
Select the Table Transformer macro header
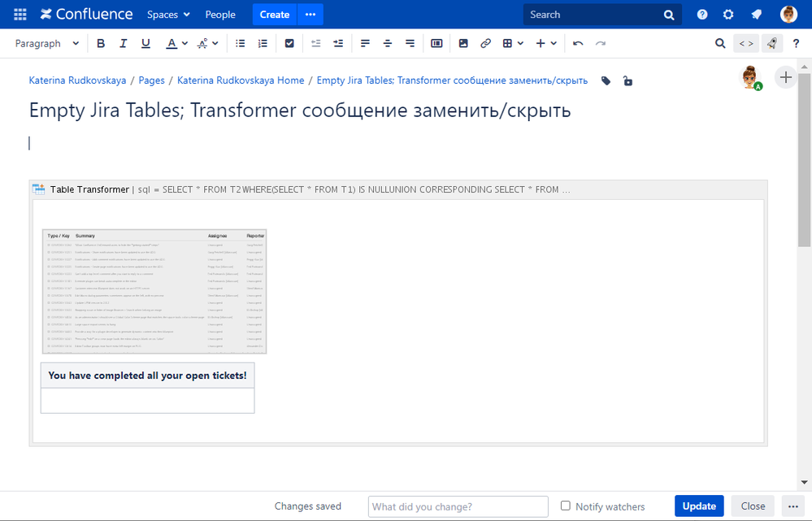click(x=398, y=189)
